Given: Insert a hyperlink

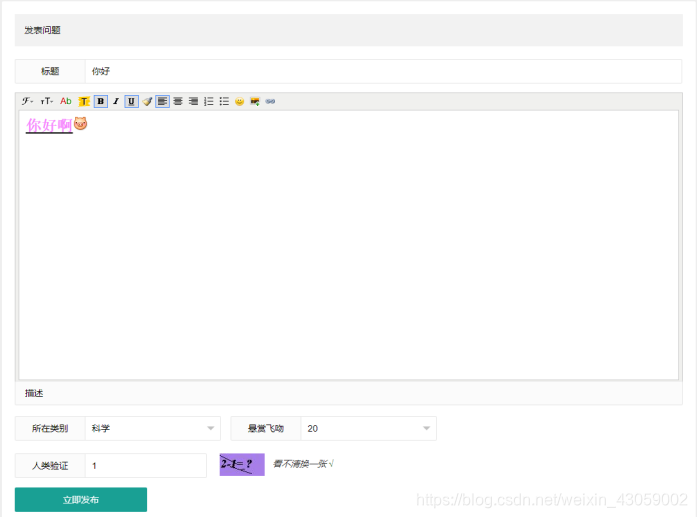Looking at the screenshot, I should coord(270,101).
